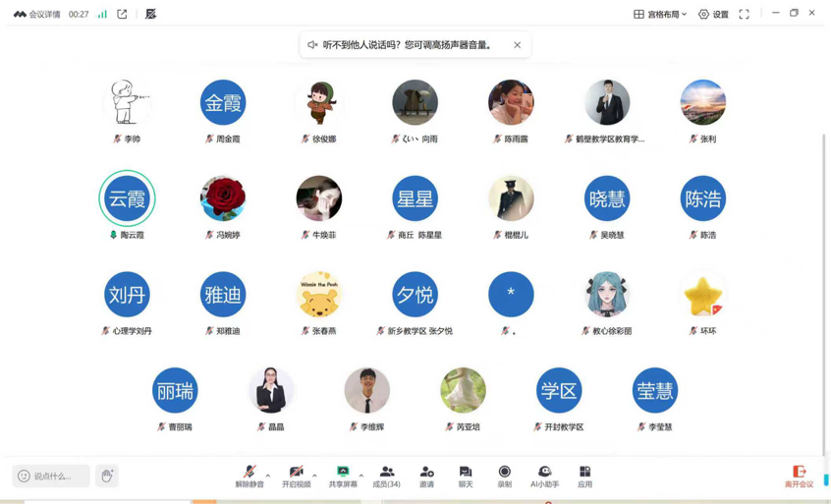Start recording with 录制 button

pyautogui.click(x=504, y=476)
